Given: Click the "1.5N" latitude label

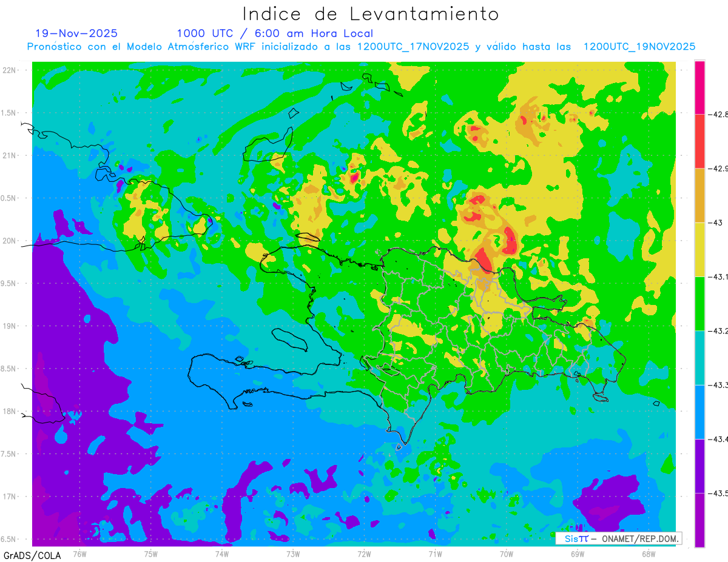Looking at the screenshot, I should point(9,113).
